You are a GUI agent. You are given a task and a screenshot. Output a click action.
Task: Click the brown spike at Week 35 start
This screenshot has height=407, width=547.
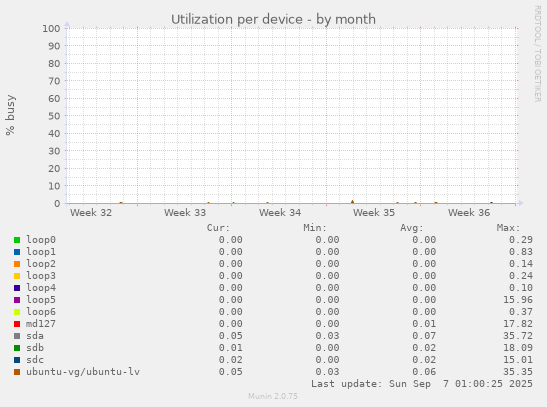(352, 202)
